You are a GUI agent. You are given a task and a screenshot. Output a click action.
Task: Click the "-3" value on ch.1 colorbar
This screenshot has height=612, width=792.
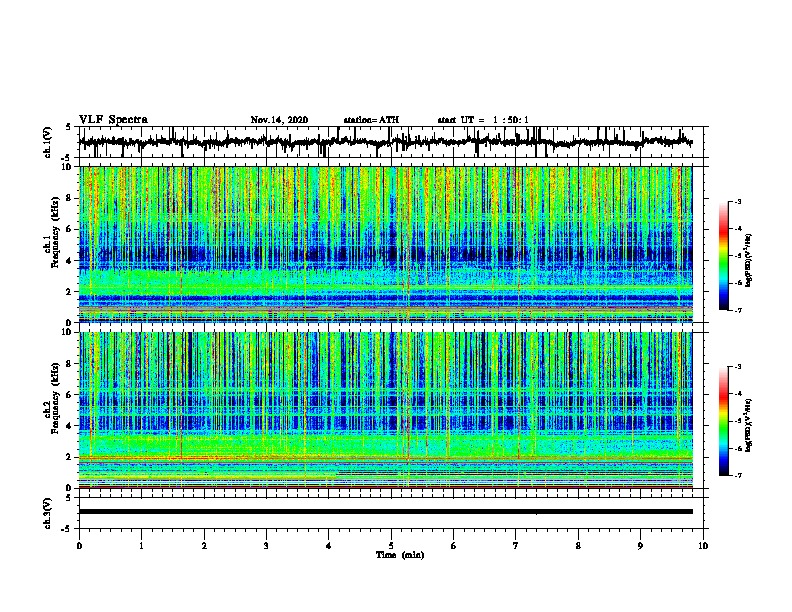point(737,201)
